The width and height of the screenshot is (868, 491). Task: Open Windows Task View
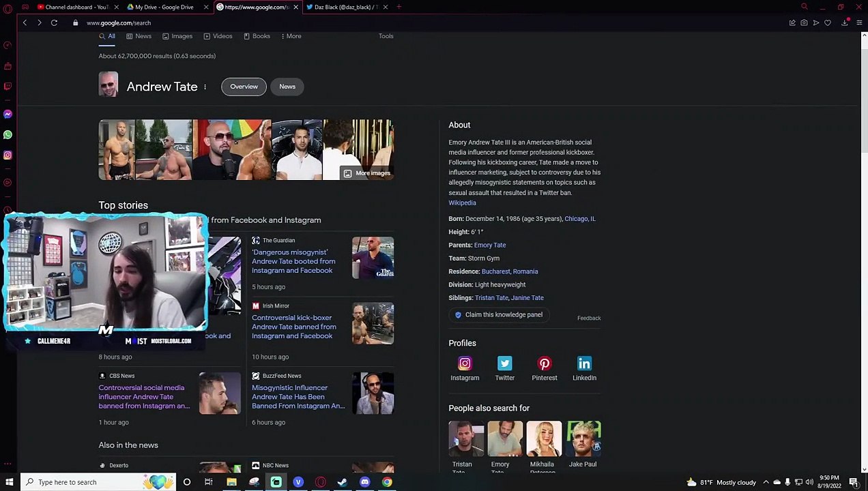(209, 482)
